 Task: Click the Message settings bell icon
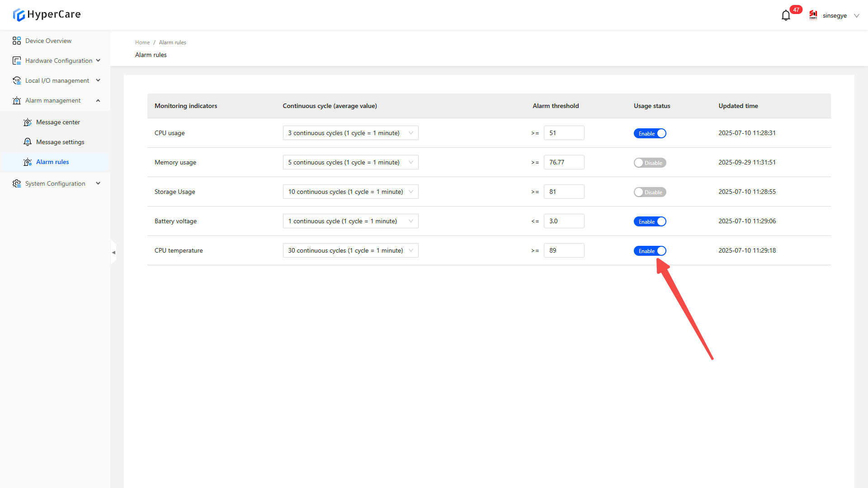point(28,142)
